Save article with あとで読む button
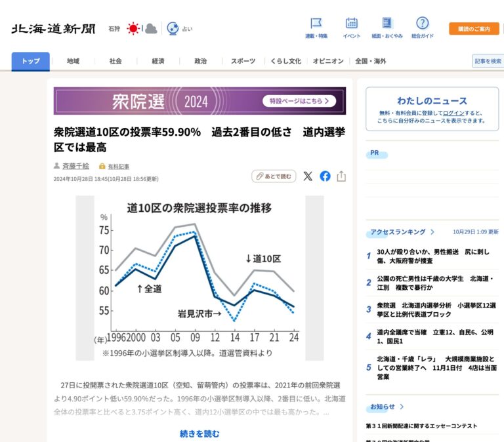The height and width of the screenshot is (442, 504). [274, 176]
